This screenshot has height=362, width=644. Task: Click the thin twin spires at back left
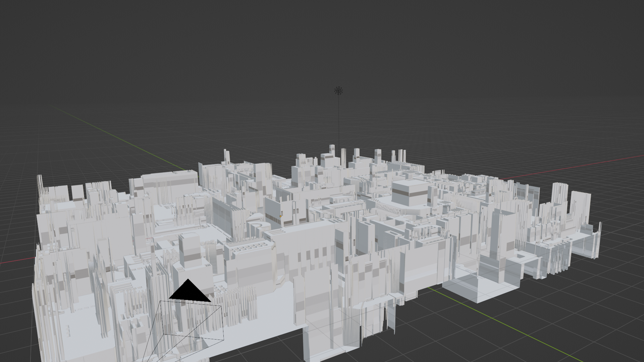point(227,156)
